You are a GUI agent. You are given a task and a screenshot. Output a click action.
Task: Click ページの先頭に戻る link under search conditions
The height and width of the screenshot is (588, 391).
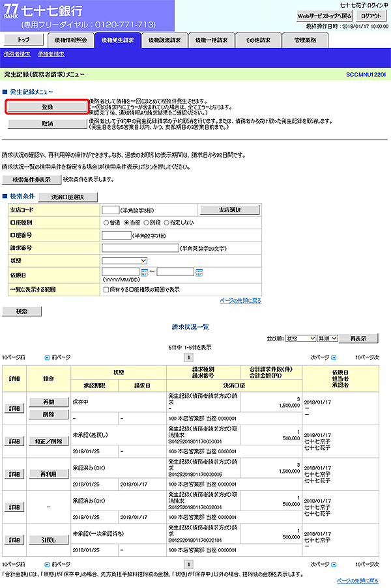click(240, 301)
